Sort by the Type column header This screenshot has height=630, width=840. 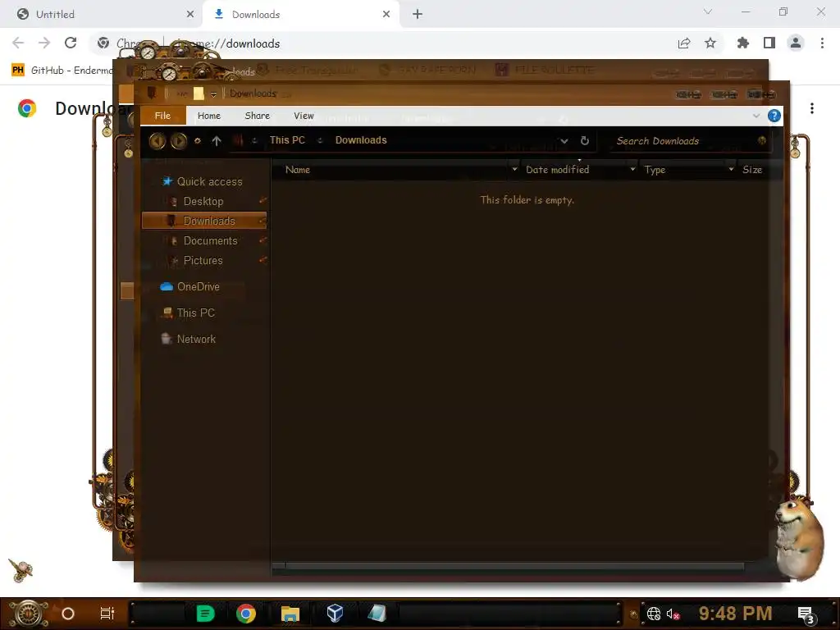point(655,170)
